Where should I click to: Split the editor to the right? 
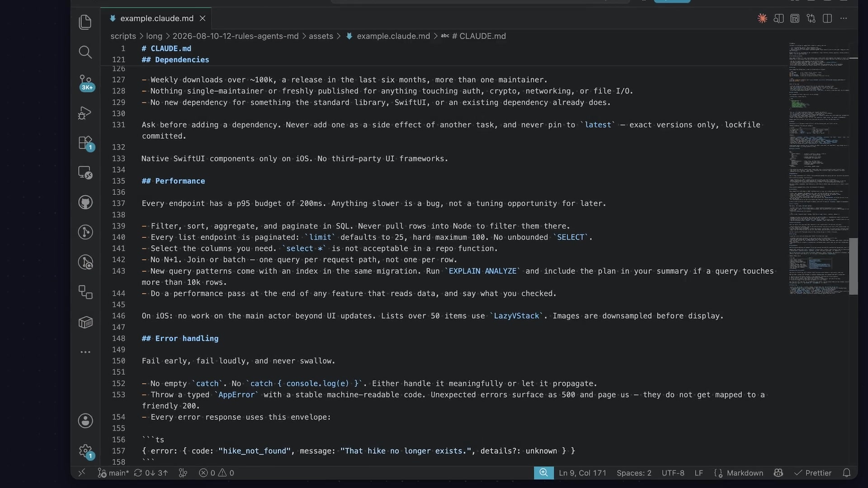coord(827,19)
